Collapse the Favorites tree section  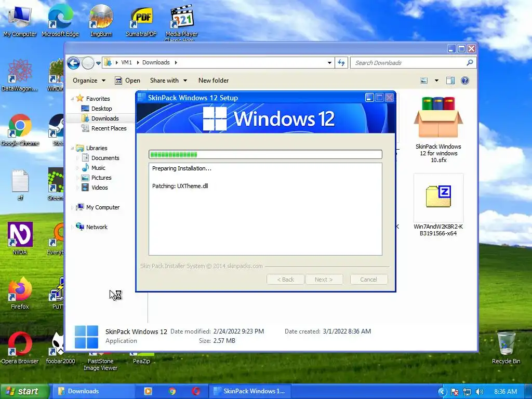72,99
